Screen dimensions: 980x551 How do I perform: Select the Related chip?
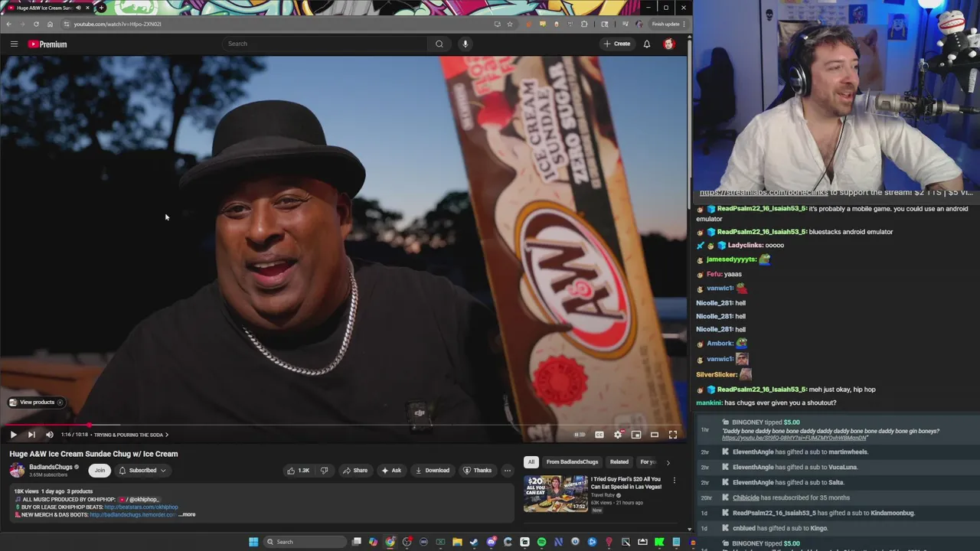tap(619, 461)
